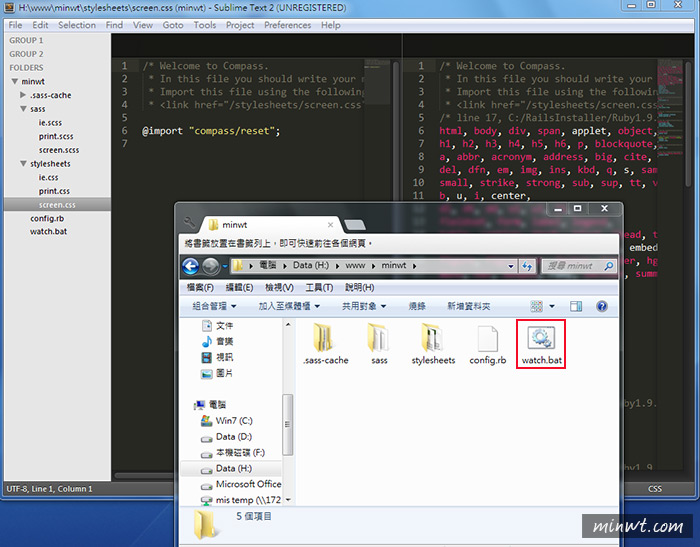Select Microsoft Office network location
Image resolution: width=700 pixels, height=547 pixels.
point(241,484)
